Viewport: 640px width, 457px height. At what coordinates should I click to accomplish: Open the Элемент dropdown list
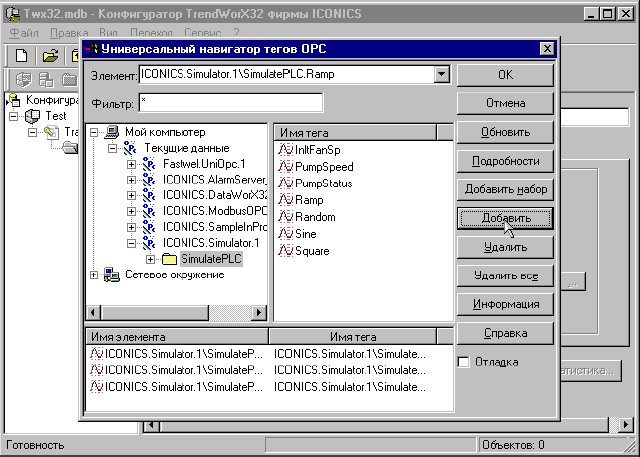tap(442, 75)
